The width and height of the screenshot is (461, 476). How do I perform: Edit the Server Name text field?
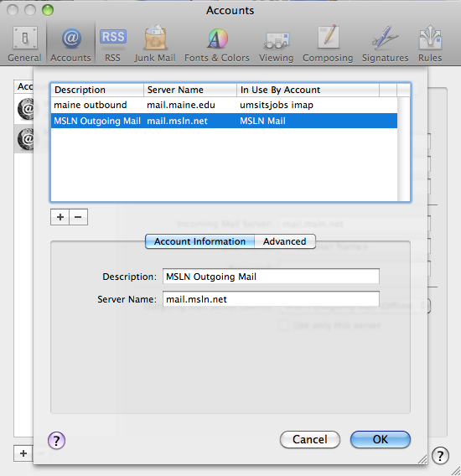point(271,299)
